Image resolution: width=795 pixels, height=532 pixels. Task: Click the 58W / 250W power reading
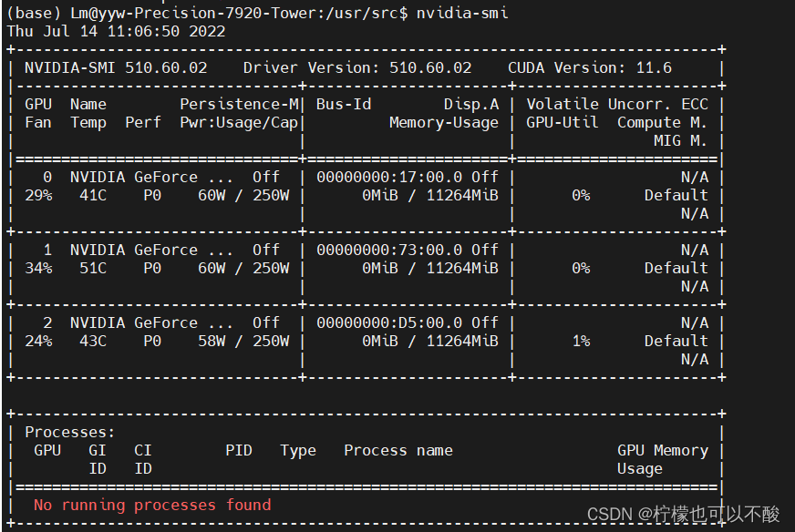tap(243, 341)
